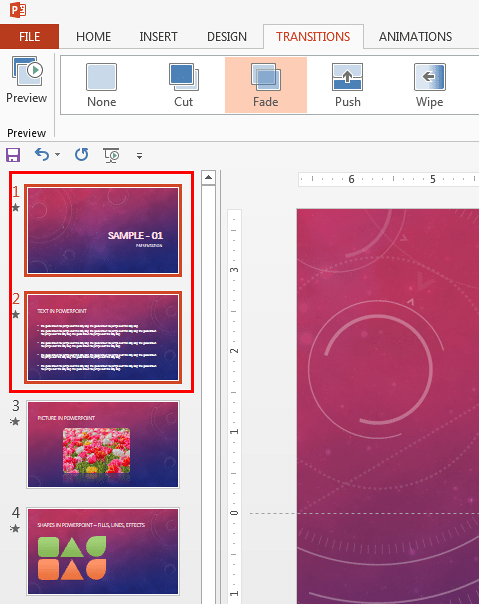
Task: Open the DESIGN tab
Action: tap(227, 37)
